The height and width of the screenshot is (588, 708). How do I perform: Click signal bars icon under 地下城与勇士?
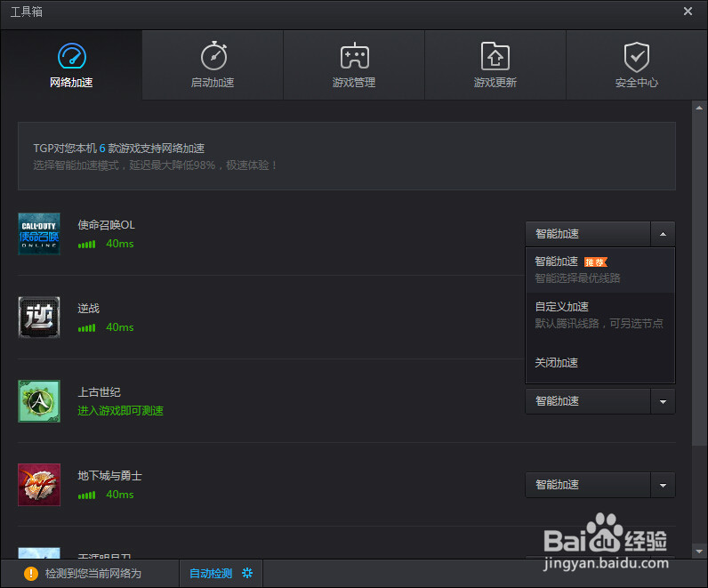point(86,495)
